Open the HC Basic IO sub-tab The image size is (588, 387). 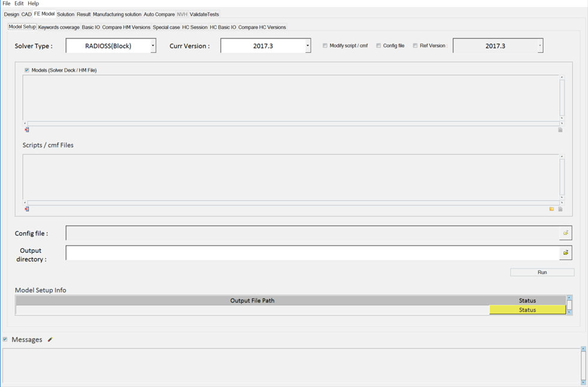click(x=222, y=28)
